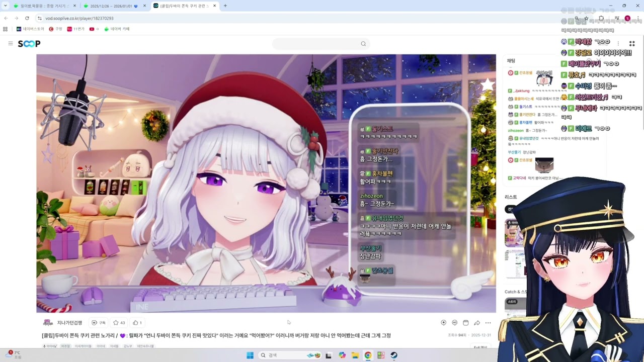Open the Chrome three-dot menu

pyautogui.click(x=637, y=18)
